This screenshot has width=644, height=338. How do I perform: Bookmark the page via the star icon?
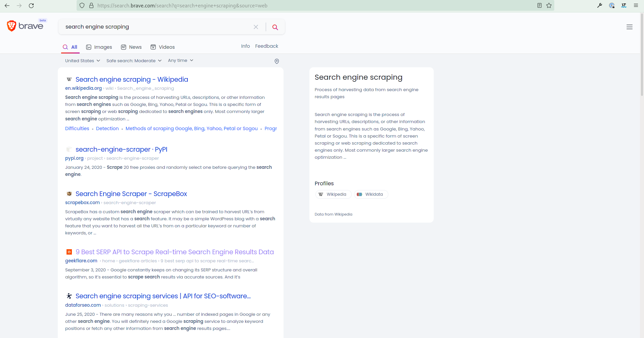point(549,6)
